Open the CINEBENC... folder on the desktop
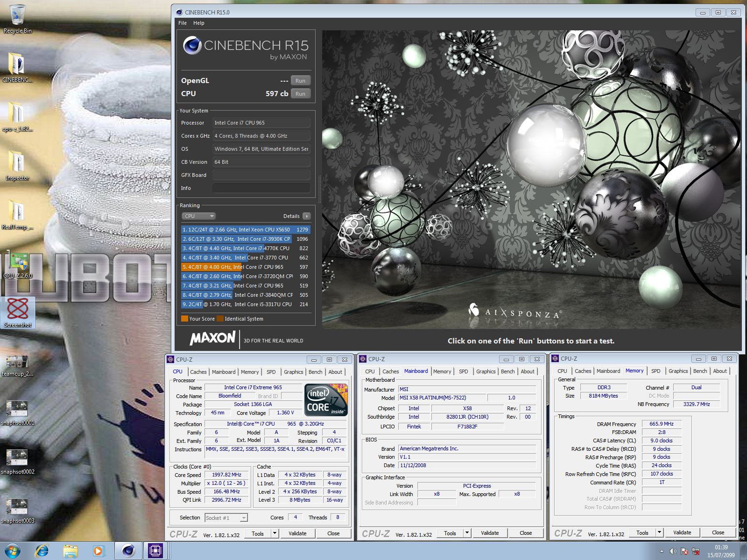 pos(17,68)
